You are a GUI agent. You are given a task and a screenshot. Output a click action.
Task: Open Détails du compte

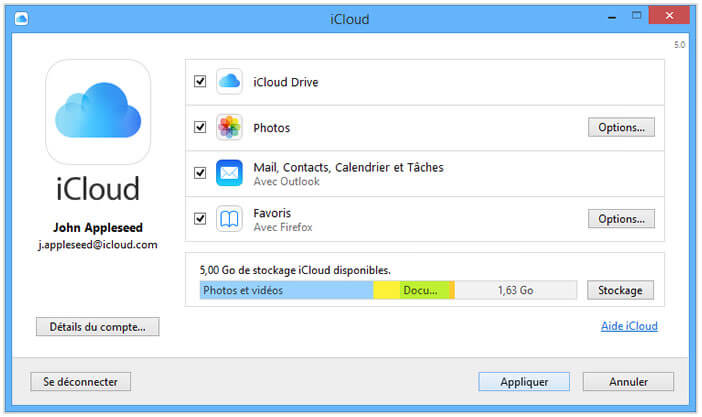click(97, 326)
